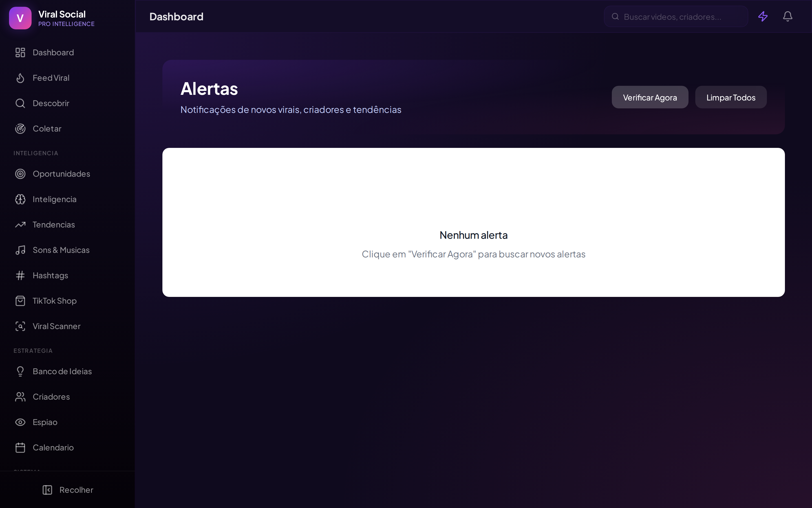Click the Oportunidades target icon

coord(20,174)
